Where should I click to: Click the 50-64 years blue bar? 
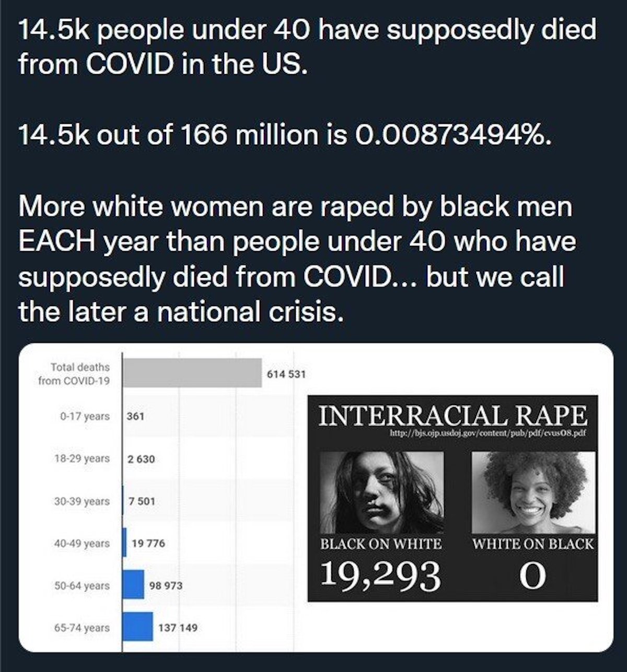click(x=133, y=585)
